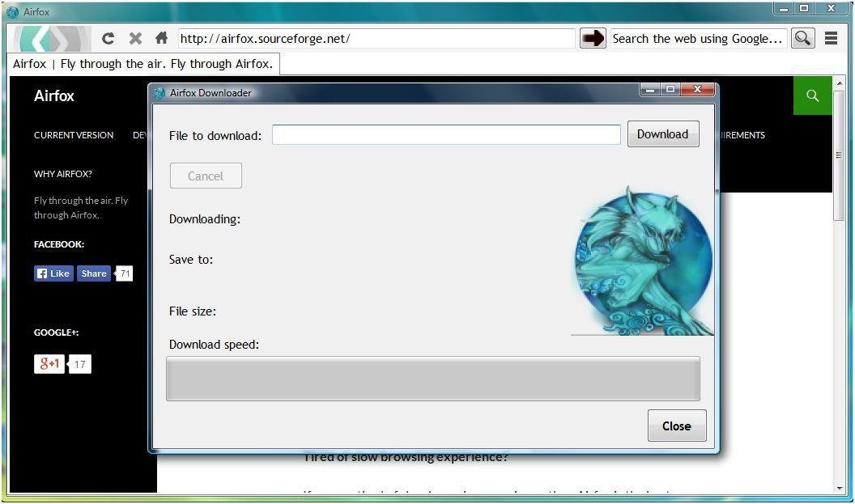Close the Airfox Downloader with red X

pyautogui.click(x=697, y=90)
